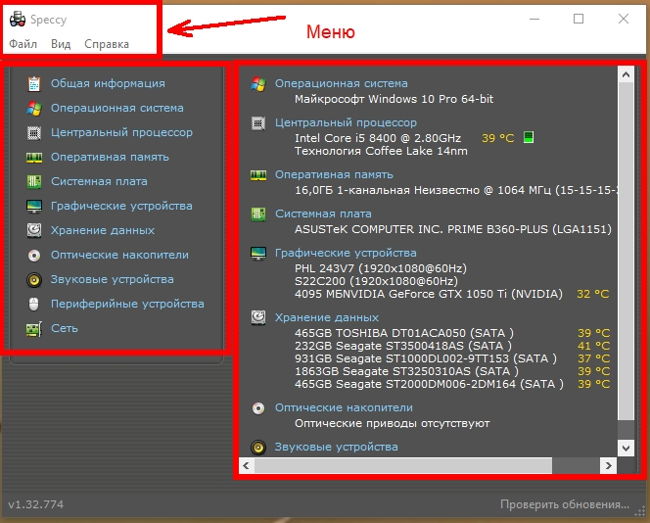This screenshot has width=650, height=523.
Task: Click Звуковые устройства heading in summary
Action: pos(336,447)
